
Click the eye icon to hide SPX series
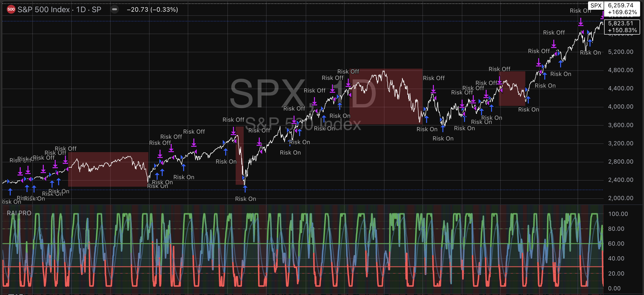pyautogui.click(x=115, y=9)
